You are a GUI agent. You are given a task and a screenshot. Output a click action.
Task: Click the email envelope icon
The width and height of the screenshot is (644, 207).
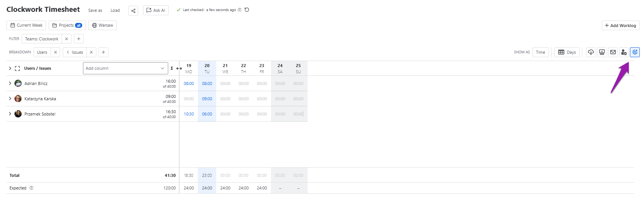613,52
